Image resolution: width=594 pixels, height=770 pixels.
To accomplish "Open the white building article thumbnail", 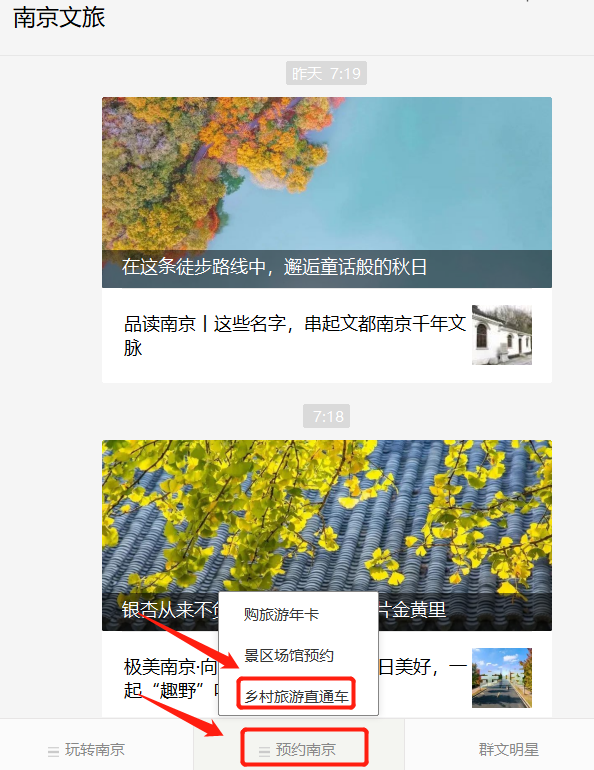I will click(x=502, y=335).
